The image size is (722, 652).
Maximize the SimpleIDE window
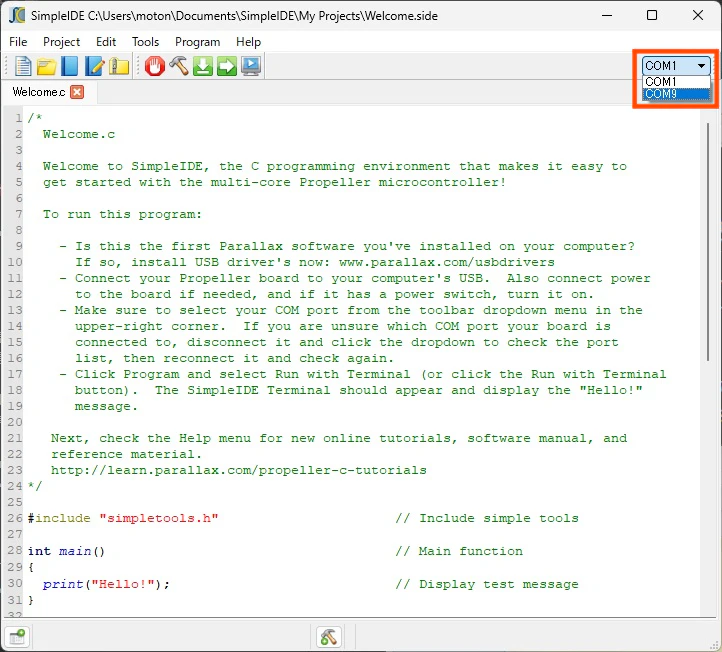(x=652, y=15)
